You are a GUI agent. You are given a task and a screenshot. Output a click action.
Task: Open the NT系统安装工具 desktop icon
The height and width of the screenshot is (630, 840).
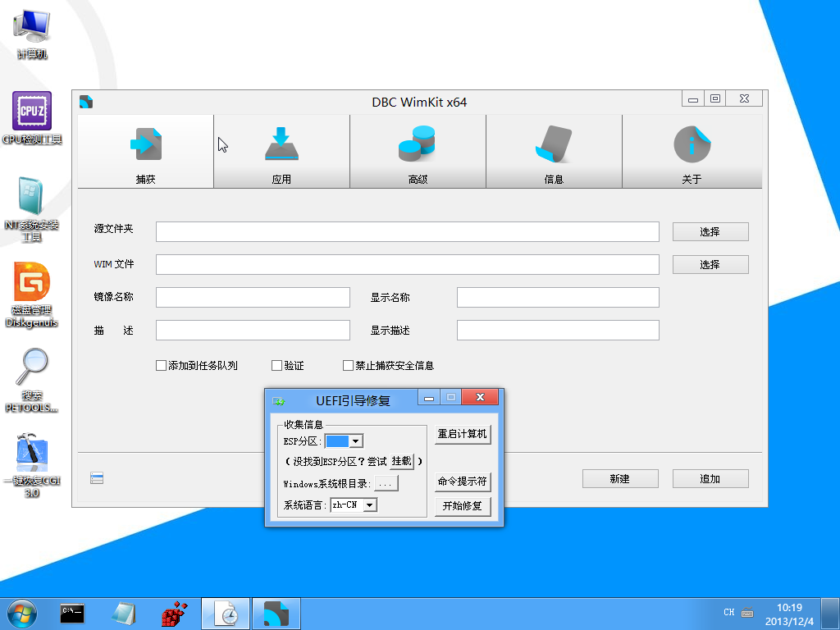click(x=32, y=209)
